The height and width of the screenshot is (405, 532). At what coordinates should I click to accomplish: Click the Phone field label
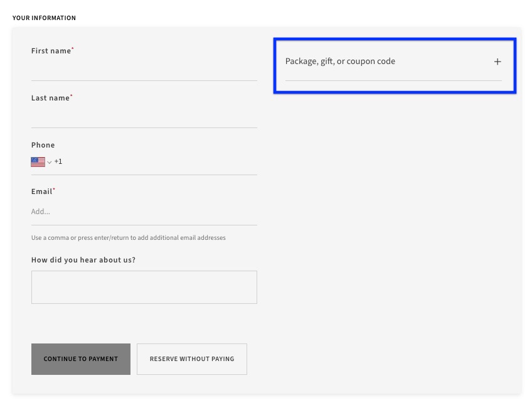click(43, 144)
